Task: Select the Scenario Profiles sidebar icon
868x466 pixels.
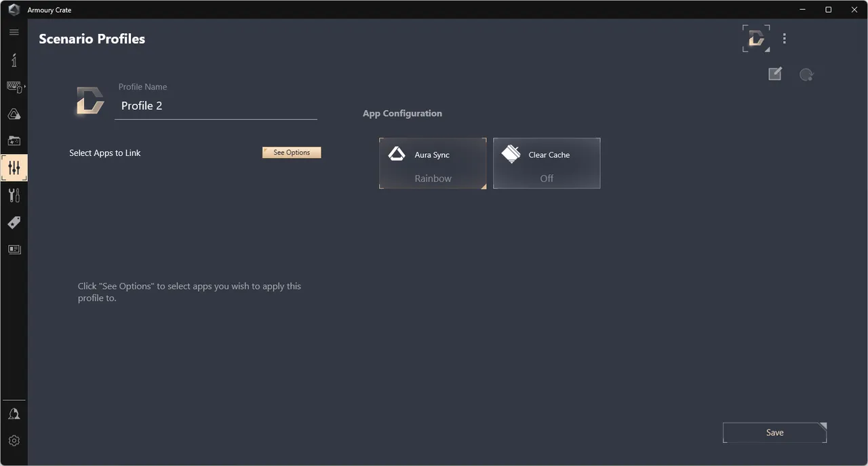Action: (x=14, y=168)
